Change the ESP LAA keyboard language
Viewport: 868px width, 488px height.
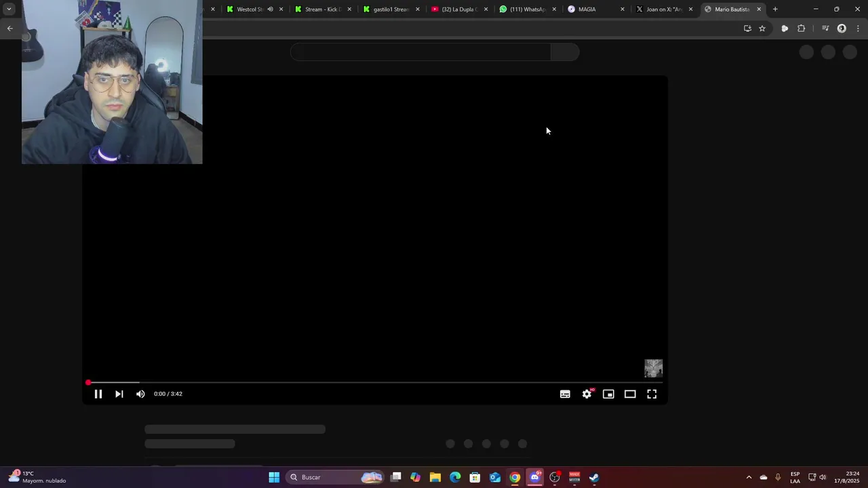coord(795,477)
